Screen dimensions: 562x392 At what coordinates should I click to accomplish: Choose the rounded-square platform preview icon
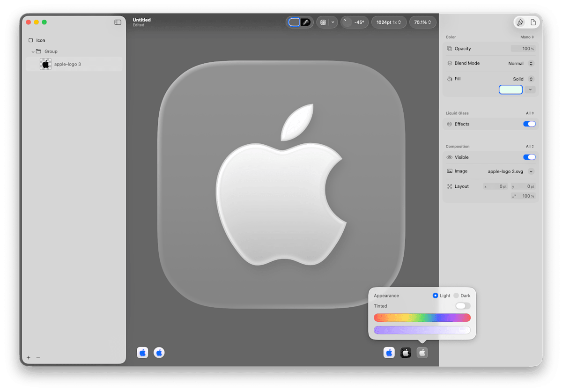(143, 353)
